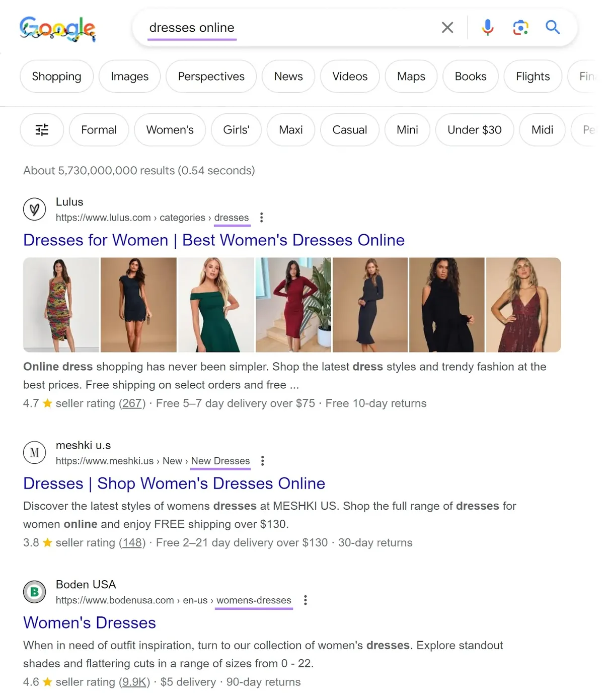Open the filter tools sliders icon
604x700 pixels.
coord(42,130)
